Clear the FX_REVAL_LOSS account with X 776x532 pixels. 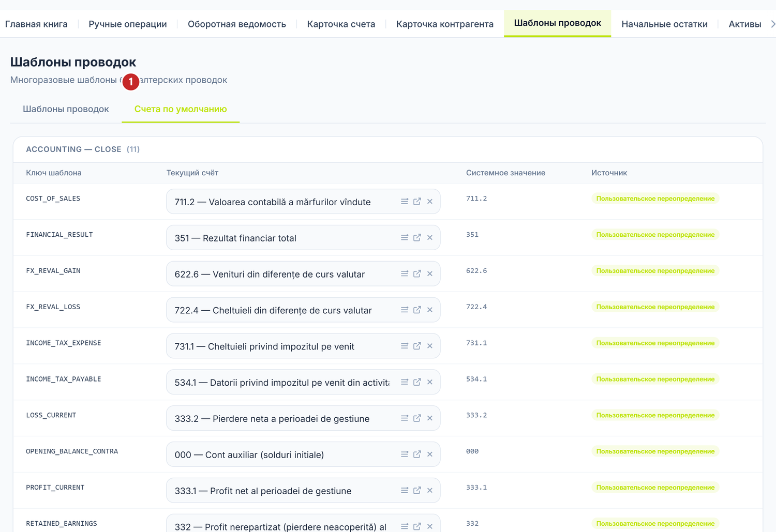[430, 310]
